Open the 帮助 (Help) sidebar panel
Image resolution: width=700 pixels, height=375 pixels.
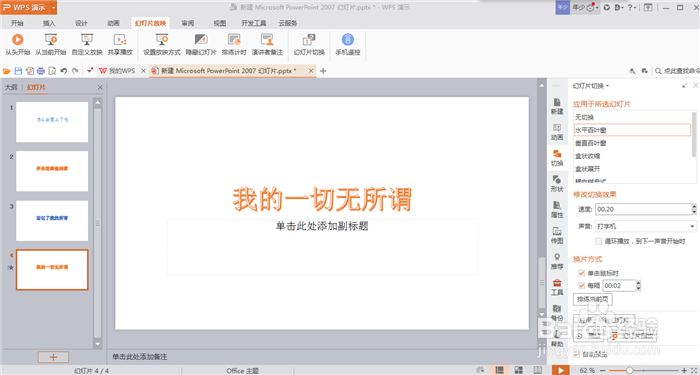click(557, 339)
